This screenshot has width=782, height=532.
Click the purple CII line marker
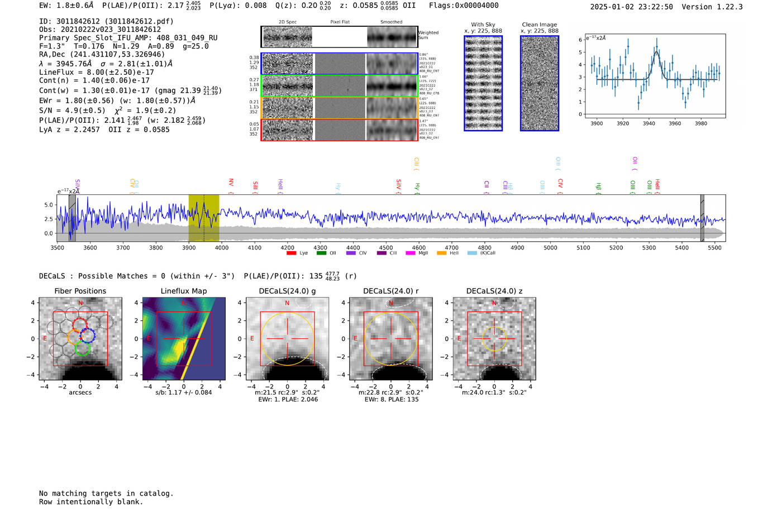(x=487, y=185)
